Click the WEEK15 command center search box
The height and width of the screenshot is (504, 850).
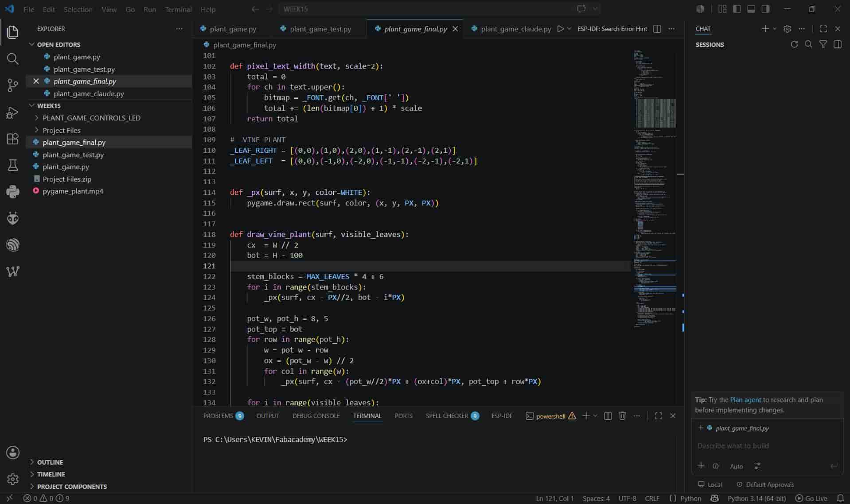pyautogui.click(x=439, y=9)
